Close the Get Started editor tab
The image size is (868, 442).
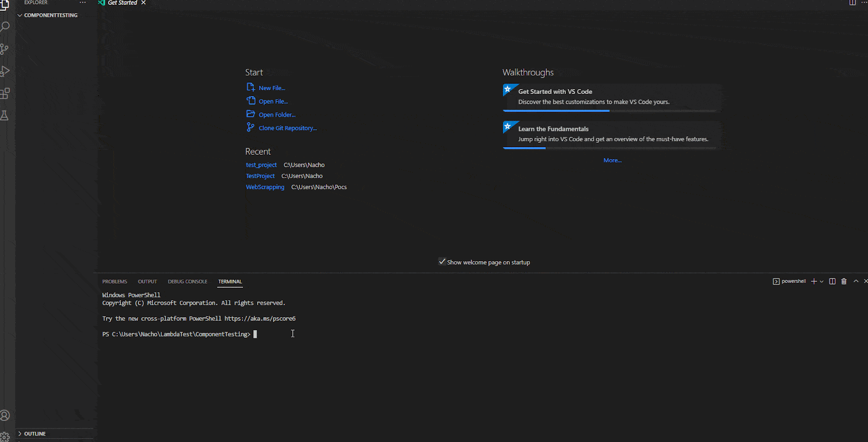click(144, 3)
